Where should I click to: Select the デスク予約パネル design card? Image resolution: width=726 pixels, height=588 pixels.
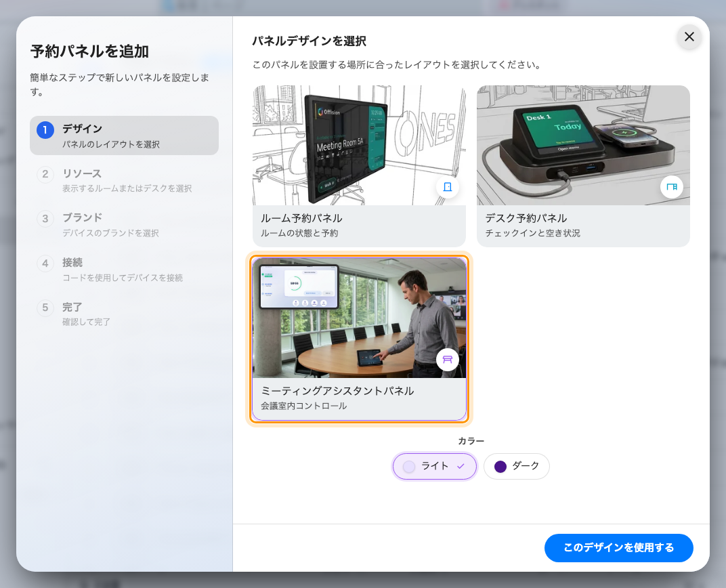click(x=583, y=166)
